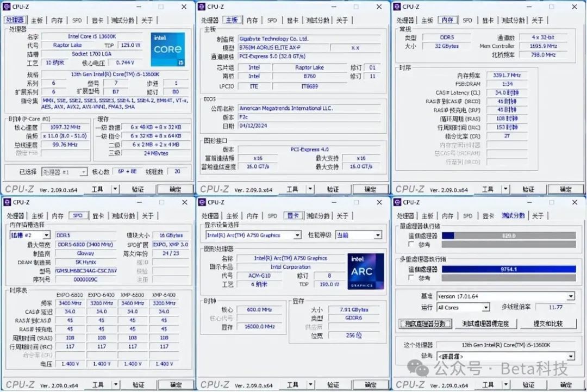Viewport: 587px width, 392px height.
Task: Switch to 测试分数 tab in the Graphics window
Action: [x=318, y=216]
